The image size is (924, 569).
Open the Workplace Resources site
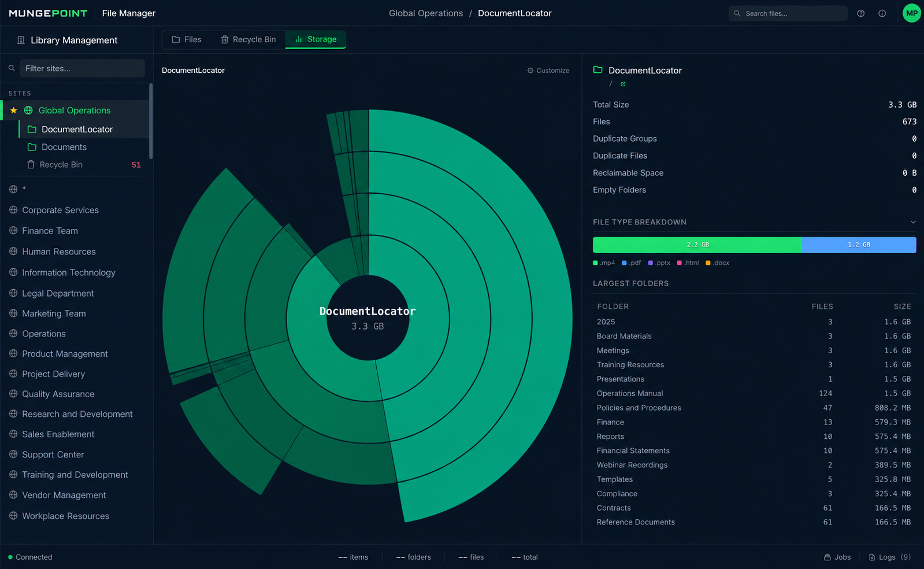[x=65, y=516]
